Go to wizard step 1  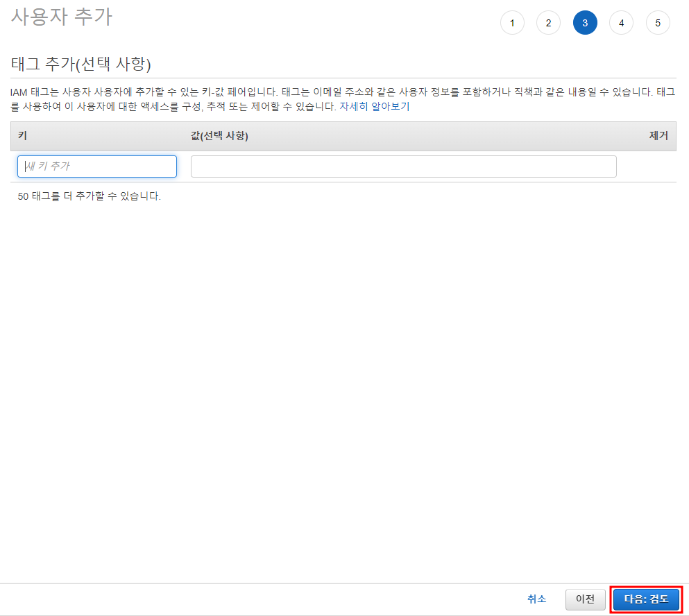512,23
